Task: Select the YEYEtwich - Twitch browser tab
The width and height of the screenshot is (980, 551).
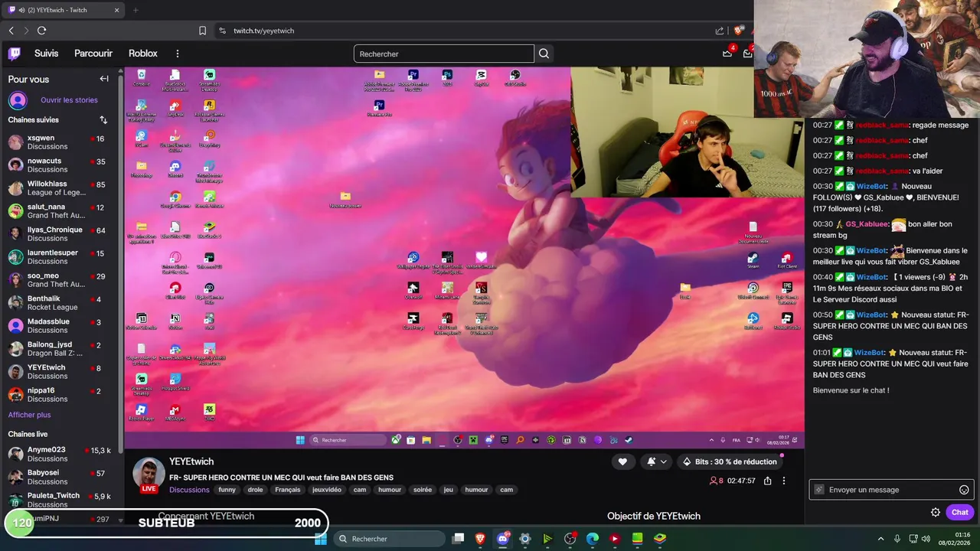Action: pyautogui.click(x=64, y=10)
